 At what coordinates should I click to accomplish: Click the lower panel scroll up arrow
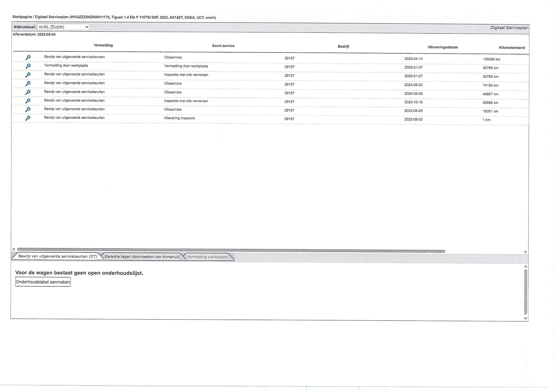point(525,266)
